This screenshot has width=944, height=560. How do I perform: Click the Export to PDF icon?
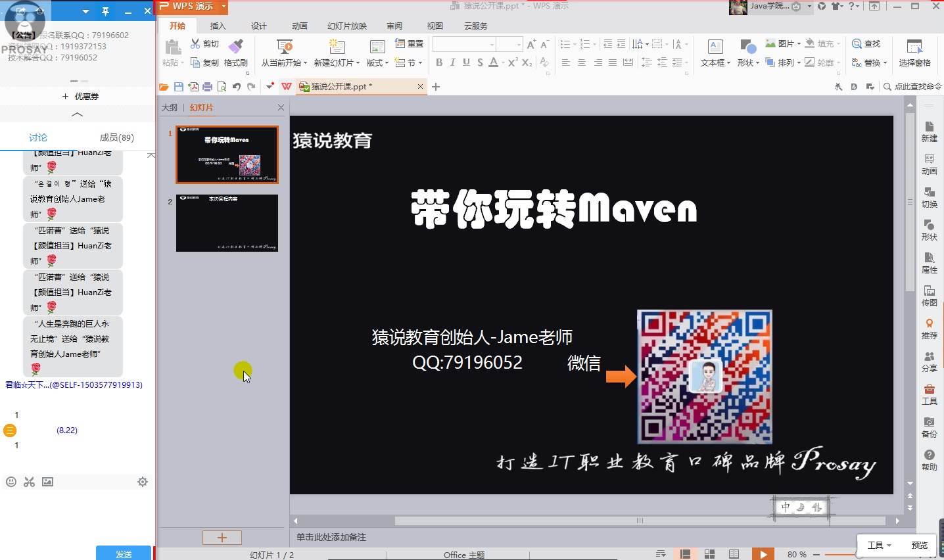click(193, 87)
